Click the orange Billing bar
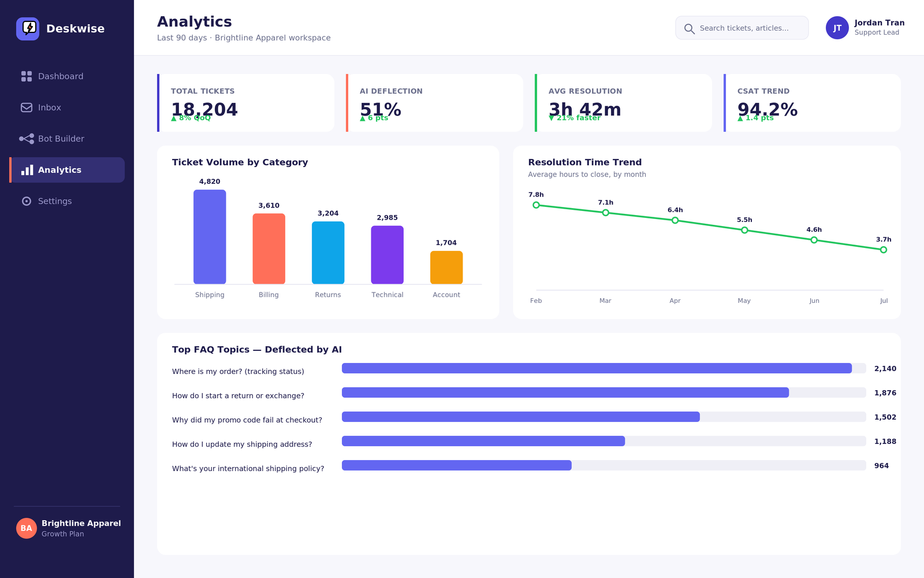The image size is (924, 578). click(x=269, y=249)
